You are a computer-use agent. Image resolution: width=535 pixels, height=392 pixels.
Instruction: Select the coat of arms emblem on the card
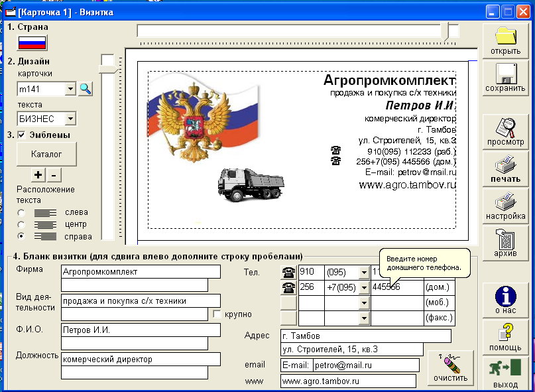194,122
